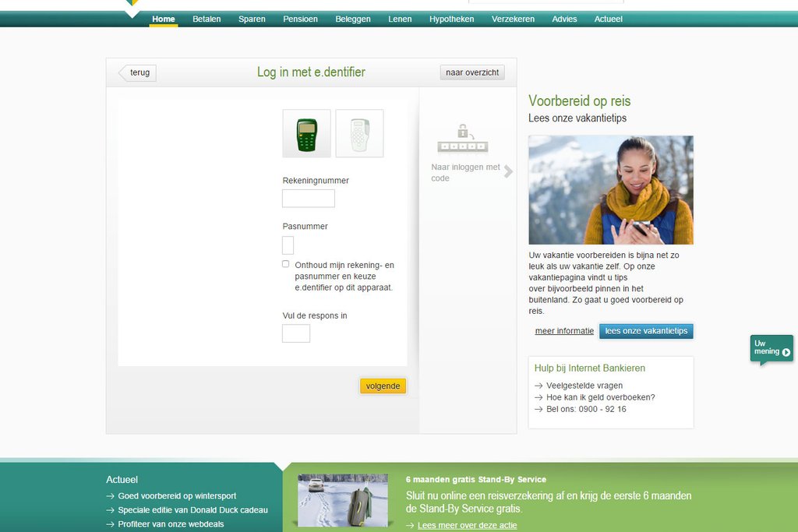798x532 pixels.
Task: Select the white e.dentifier2 device icon
Action: (x=359, y=134)
